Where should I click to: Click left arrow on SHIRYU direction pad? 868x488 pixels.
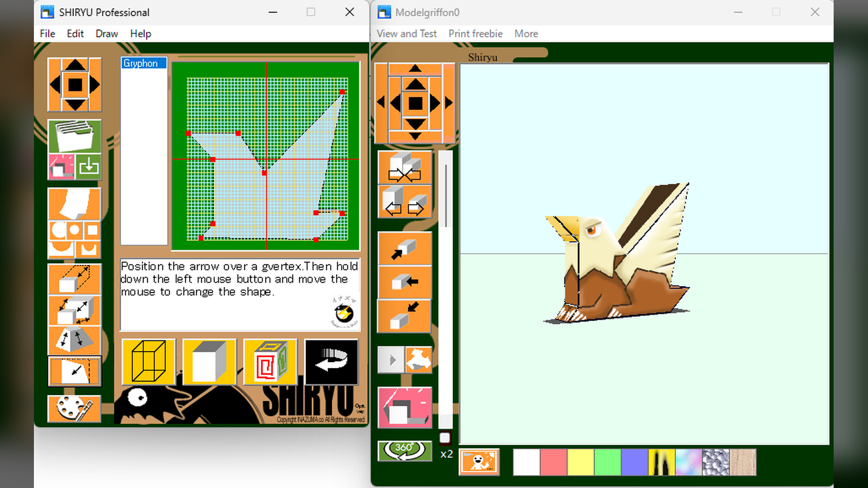tap(55, 84)
